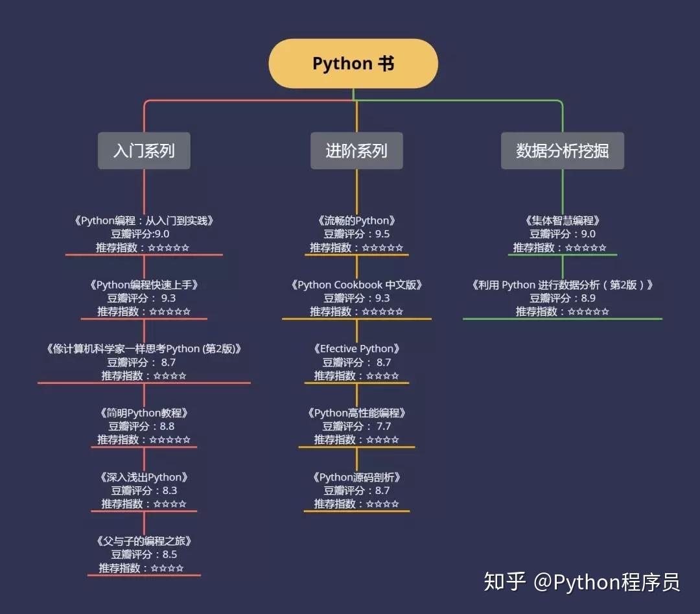Click the 推荐指数 stars under 父与子的编程之旅

tap(167, 569)
